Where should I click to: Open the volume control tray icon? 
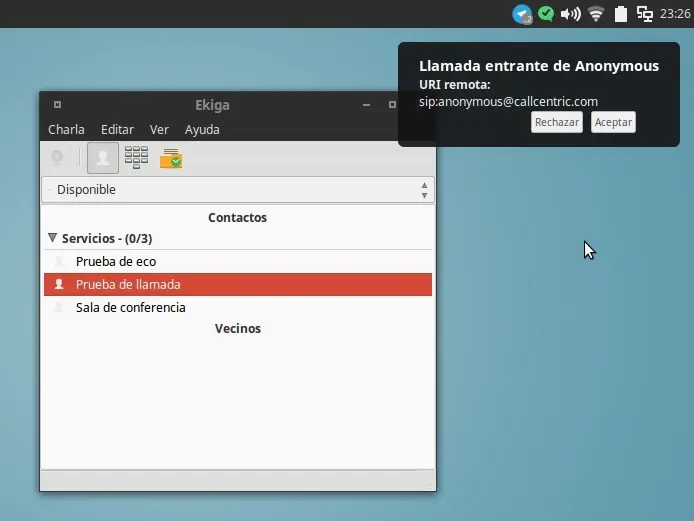click(571, 14)
